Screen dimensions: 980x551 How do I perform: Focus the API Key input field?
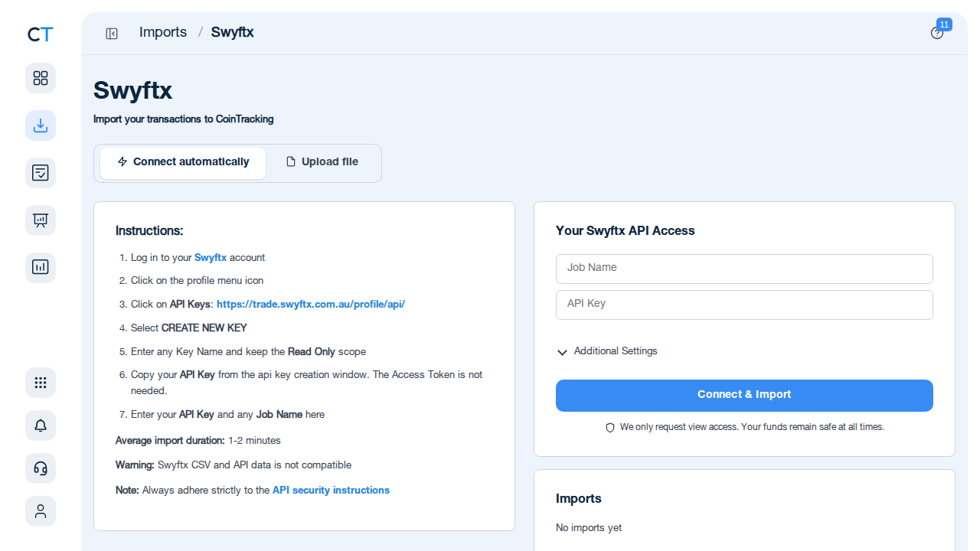point(744,305)
